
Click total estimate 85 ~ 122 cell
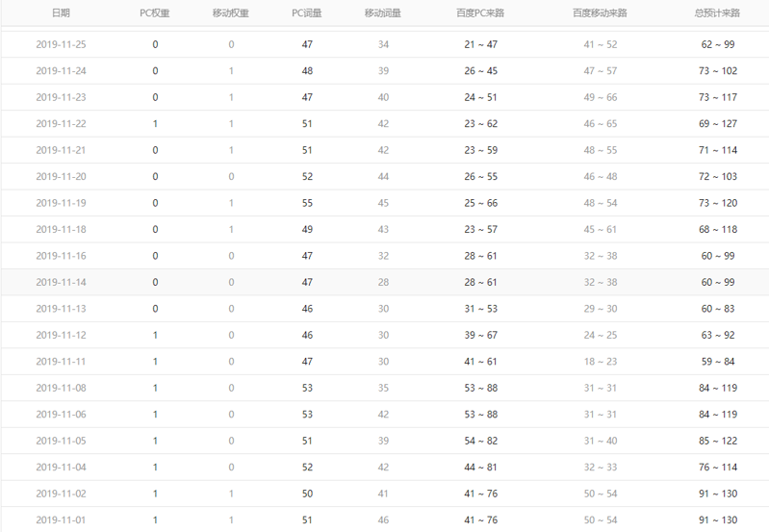pos(718,441)
